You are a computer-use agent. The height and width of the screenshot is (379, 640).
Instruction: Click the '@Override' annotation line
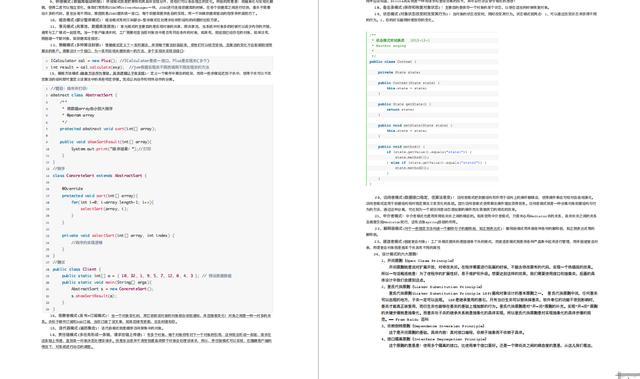pos(73,189)
